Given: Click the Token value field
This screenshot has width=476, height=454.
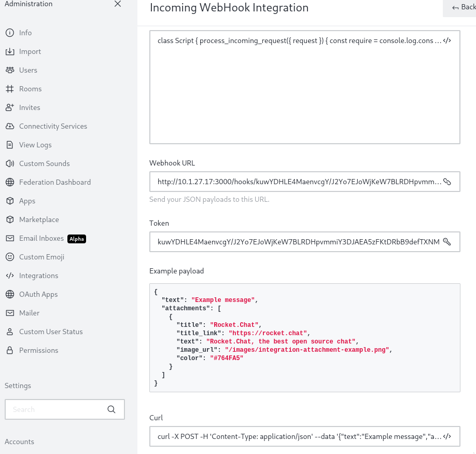Looking at the screenshot, I should coord(305,242).
